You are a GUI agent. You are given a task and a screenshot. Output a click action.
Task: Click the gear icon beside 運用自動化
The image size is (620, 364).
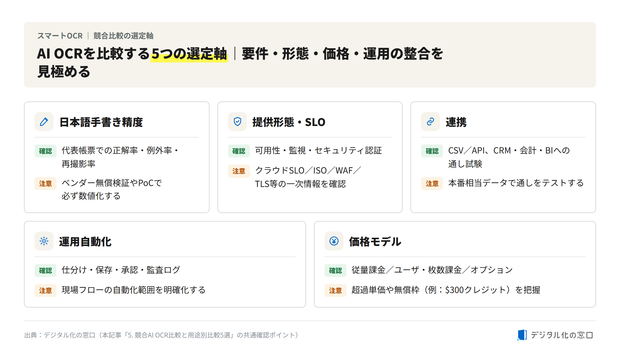pyautogui.click(x=44, y=241)
